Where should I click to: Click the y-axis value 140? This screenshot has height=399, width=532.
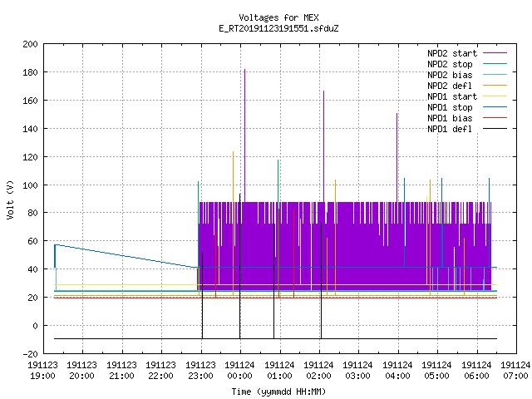coord(30,129)
